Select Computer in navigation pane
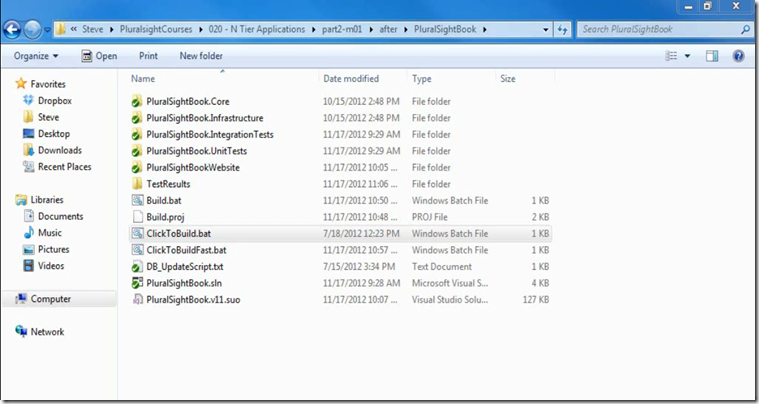Viewport: 759px width, 404px height. [50, 299]
